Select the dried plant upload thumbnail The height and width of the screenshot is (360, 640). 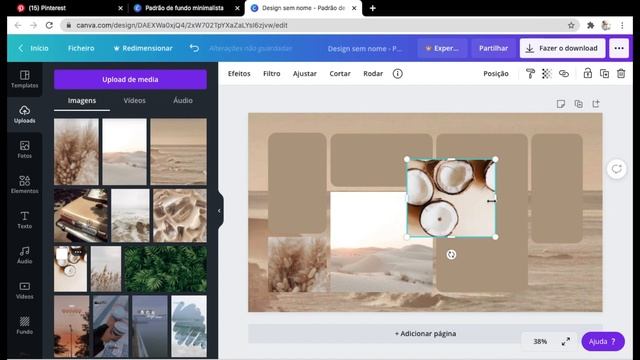click(76, 151)
